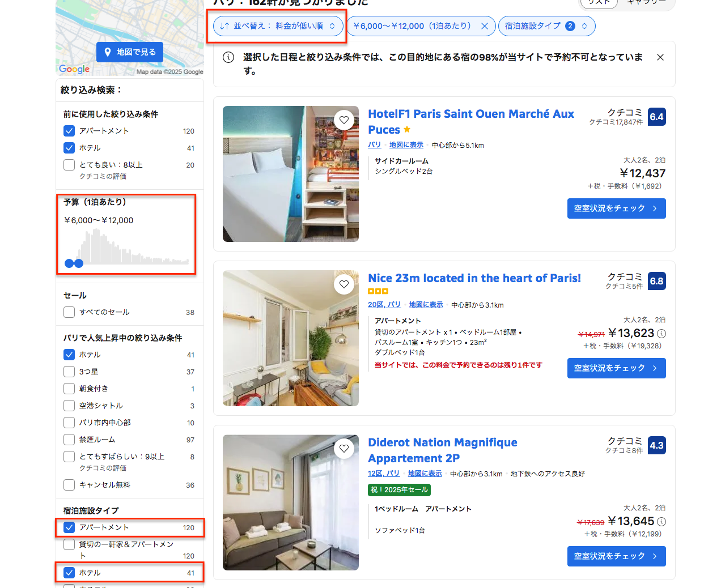Viewport: 704px width, 588px height.
Task: Remove the ¥6,000〜¥12,000 price filter chip
Action: pos(485,26)
